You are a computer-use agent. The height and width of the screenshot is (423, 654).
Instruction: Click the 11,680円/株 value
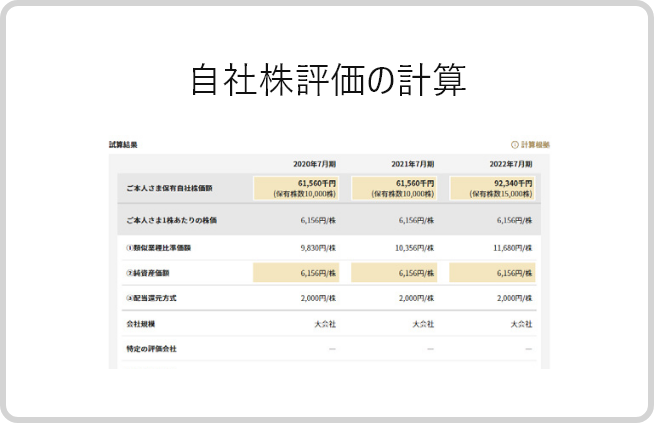click(x=513, y=248)
